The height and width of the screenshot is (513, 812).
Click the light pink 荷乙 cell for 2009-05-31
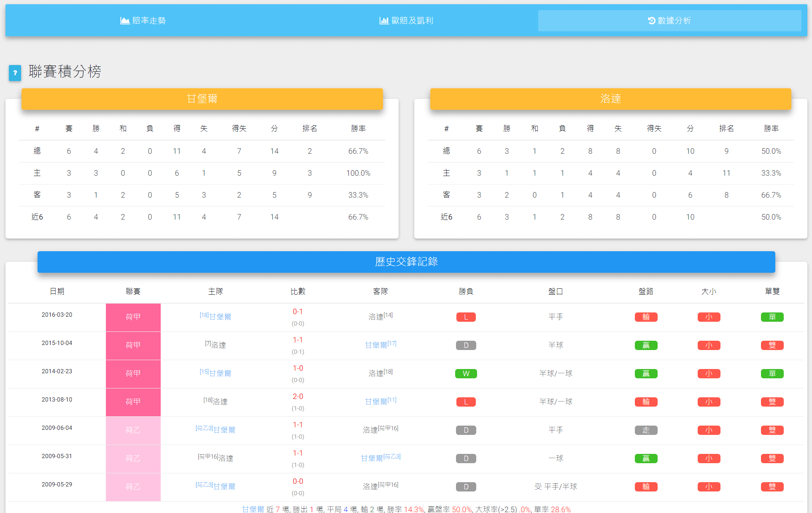pyautogui.click(x=133, y=459)
